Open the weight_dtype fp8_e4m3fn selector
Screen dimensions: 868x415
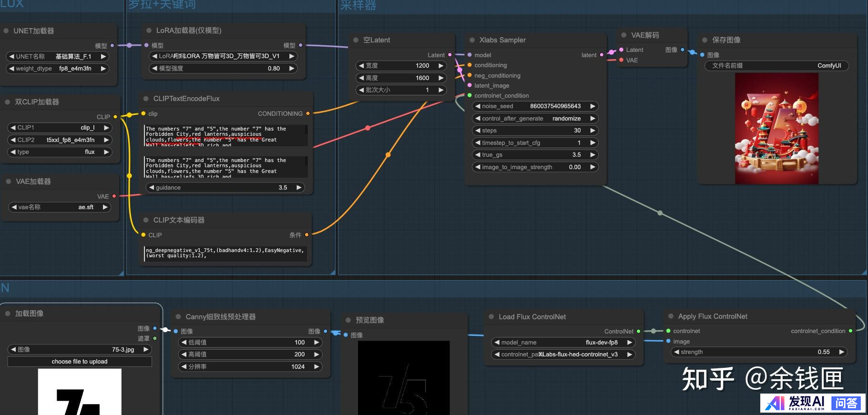click(57, 69)
